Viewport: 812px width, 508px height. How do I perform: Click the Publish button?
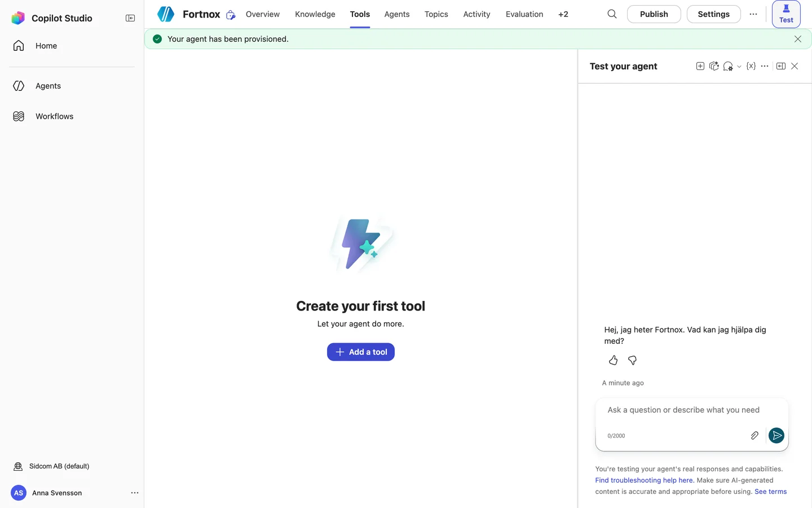pyautogui.click(x=654, y=14)
